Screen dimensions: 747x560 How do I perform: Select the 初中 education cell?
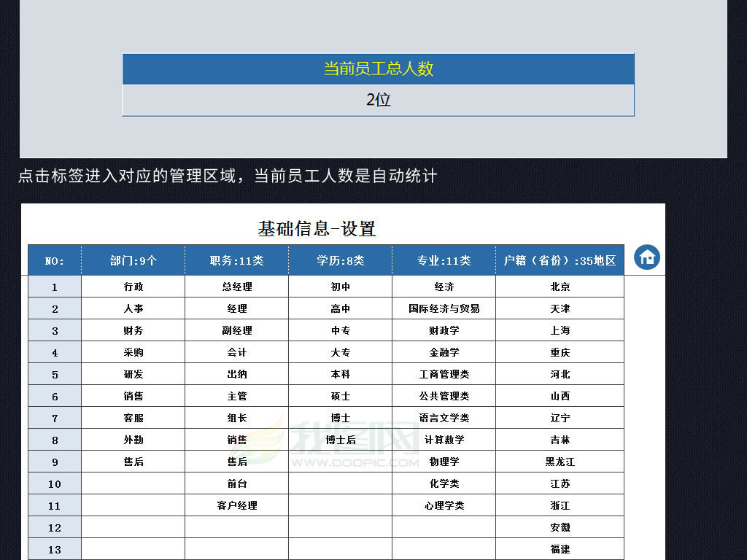(x=340, y=287)
